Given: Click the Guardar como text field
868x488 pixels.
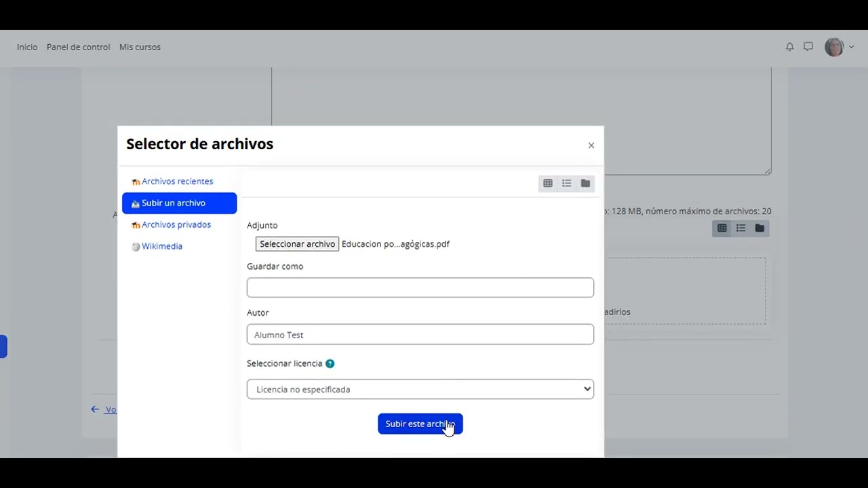Looking at the screenshot, I should pyautogui.click(x=420, y=287).
